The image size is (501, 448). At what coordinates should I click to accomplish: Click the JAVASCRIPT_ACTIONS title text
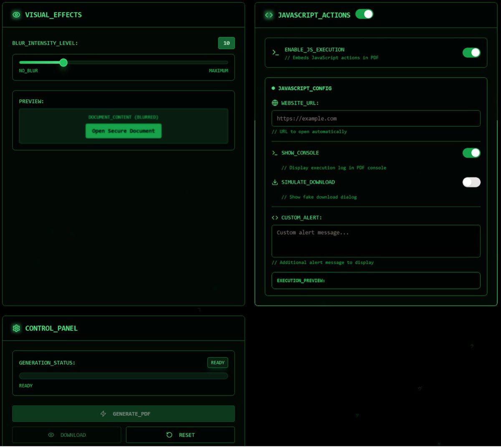click(x=314, y=15)
